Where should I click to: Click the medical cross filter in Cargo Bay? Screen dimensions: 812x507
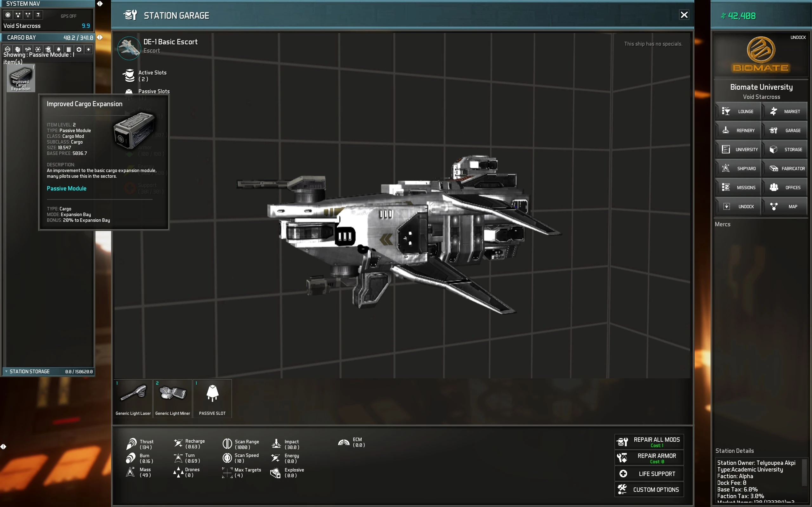pyautogui.click(x=79, y=49)
